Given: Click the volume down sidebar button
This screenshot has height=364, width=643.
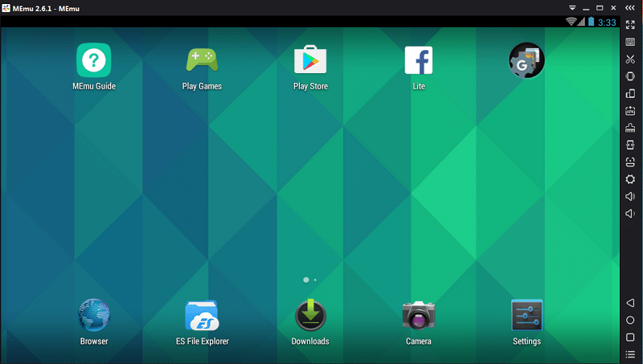Looking at the screenshot, I should pyautogui.click(x=630, y=214).
